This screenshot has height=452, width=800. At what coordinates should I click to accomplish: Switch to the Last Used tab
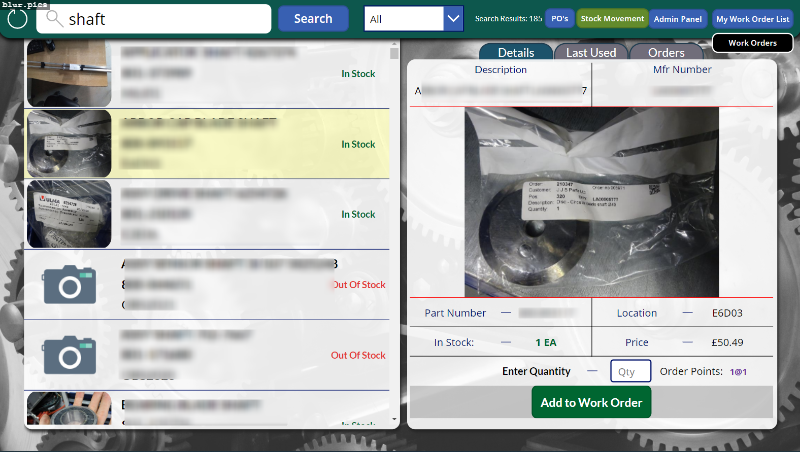(x=591, y=52)
